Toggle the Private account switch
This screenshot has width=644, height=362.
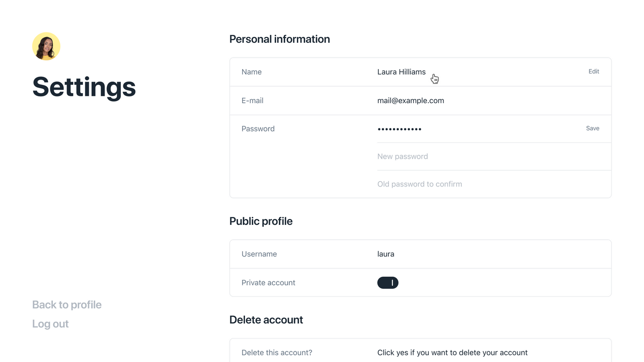(x=388, y=283)
